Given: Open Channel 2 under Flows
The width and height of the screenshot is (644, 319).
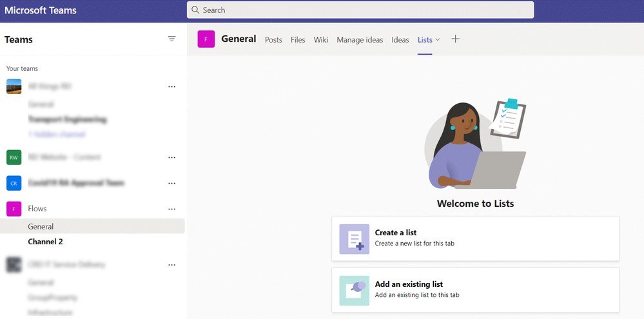Looking at the screenshot, I should pos(45,242).
